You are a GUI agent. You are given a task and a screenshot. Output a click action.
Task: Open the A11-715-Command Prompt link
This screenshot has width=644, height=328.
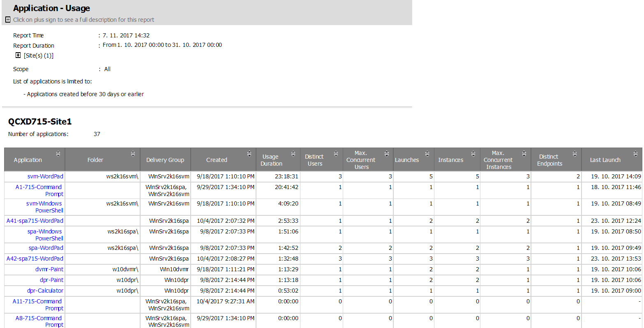[x=38, y=305]
